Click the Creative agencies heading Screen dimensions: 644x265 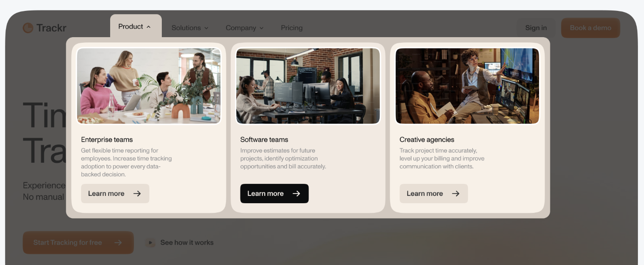tap(427, 140)
